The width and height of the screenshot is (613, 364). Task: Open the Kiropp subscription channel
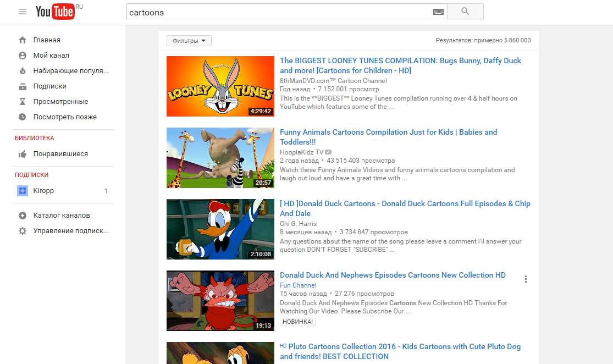(x=43, y=191)
